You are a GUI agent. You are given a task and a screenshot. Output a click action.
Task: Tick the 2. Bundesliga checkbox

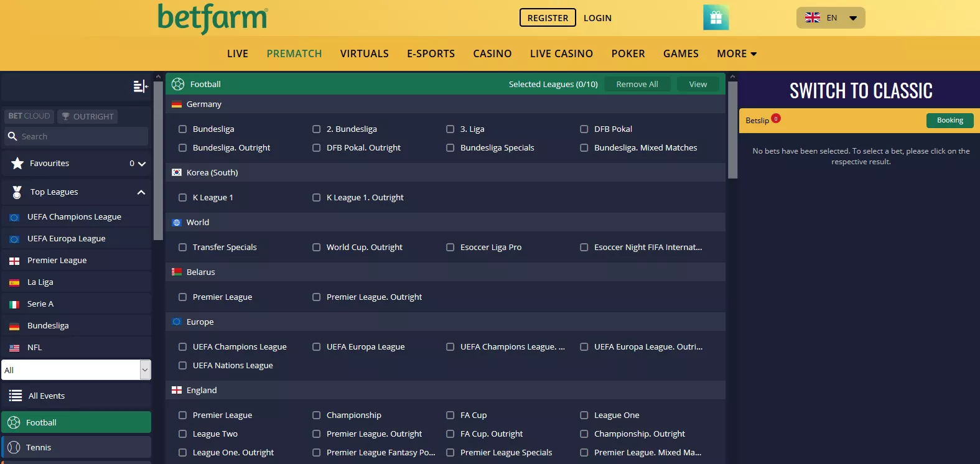tap(316, 129)
